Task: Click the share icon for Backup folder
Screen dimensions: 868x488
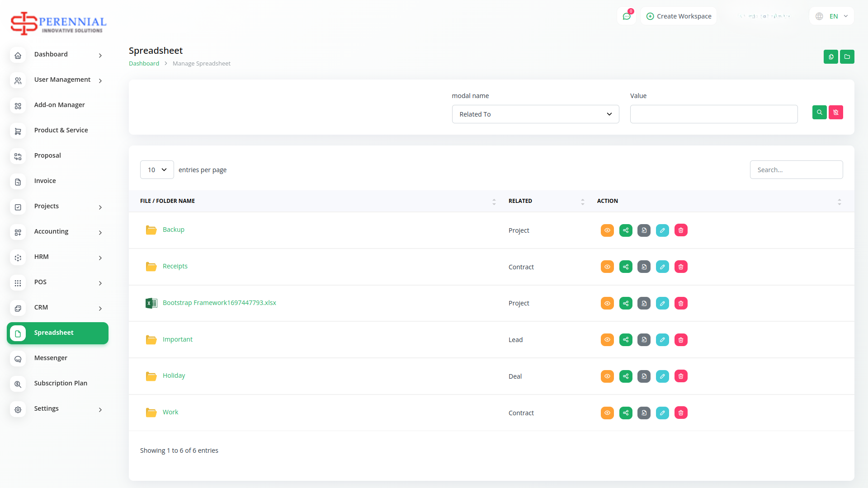Action: (x=626, y=230)
